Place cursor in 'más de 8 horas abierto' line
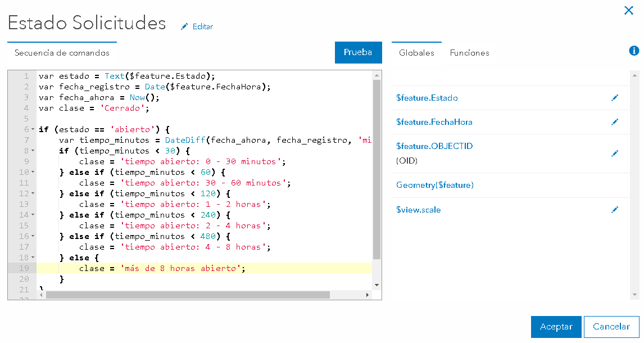Screen dimensions: 644x343 click(204, 268)
